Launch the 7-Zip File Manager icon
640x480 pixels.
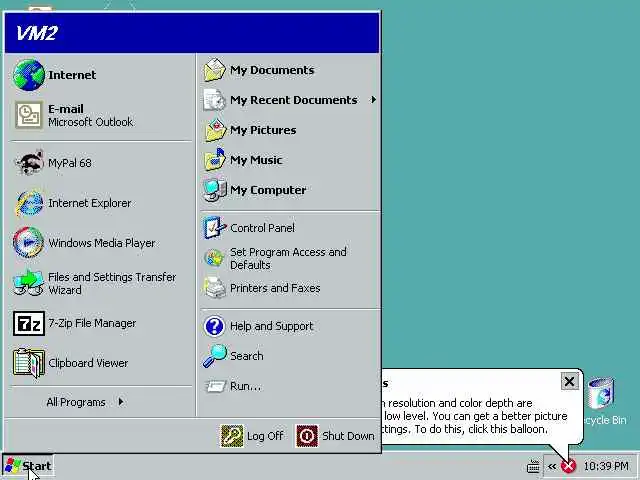29,323
